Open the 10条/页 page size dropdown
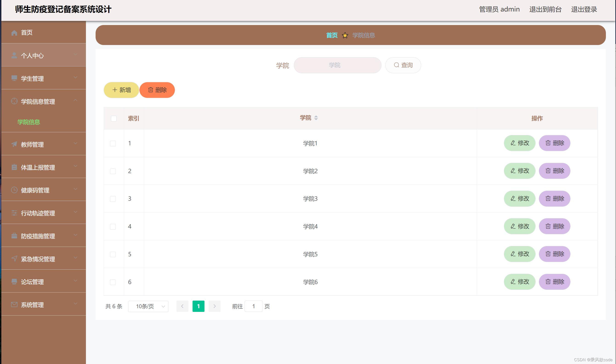 coord(148,306)
